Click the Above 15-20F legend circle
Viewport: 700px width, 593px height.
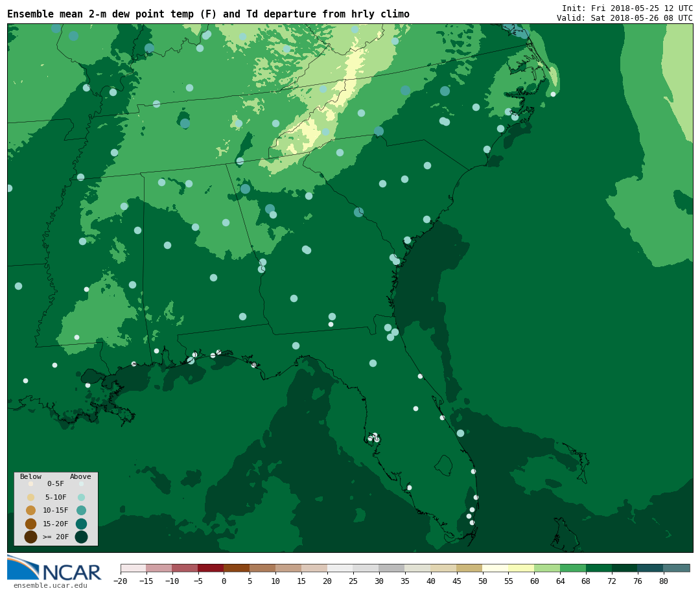[81, 524]
